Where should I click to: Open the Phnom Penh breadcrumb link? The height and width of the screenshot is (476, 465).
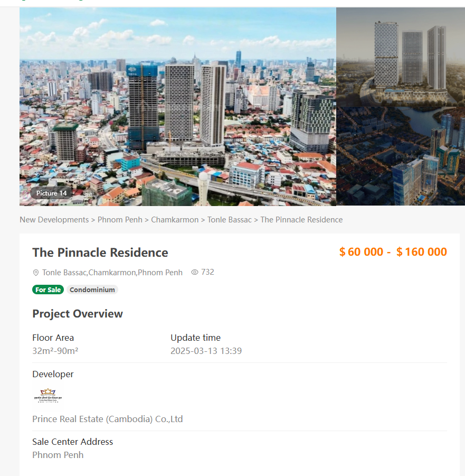tap(120, 220)
